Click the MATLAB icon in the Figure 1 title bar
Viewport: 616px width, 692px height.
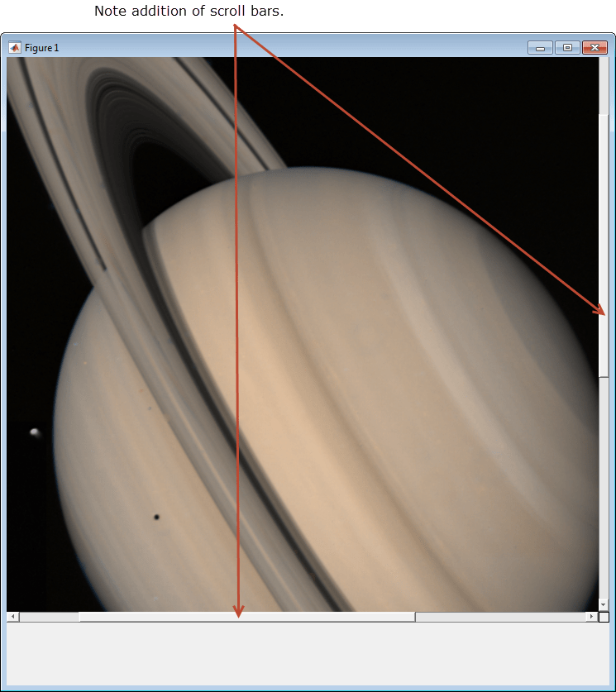(x=15, y=48)
